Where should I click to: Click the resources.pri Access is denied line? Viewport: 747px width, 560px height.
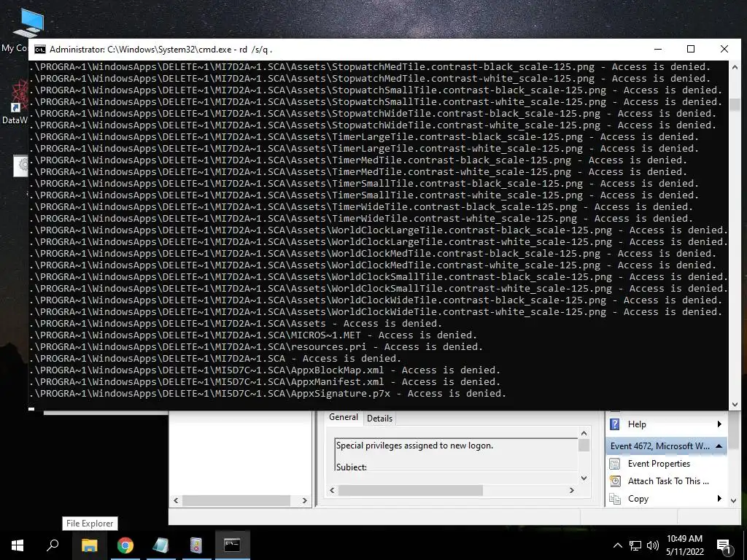(x=256, y=346)
